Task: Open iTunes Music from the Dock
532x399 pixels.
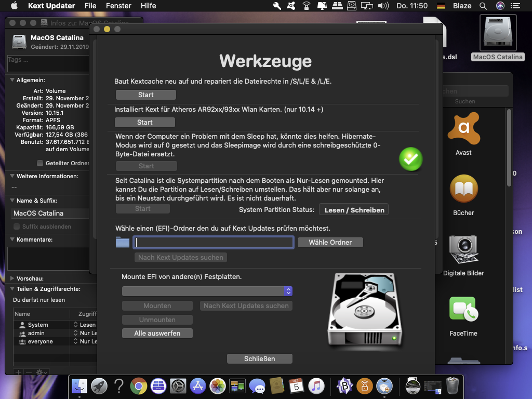Action: [316, 386]
